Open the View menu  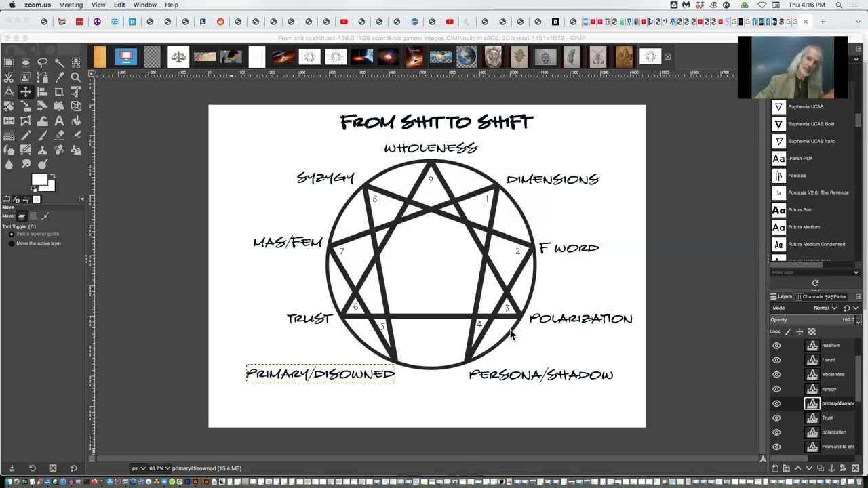[98, 5]
